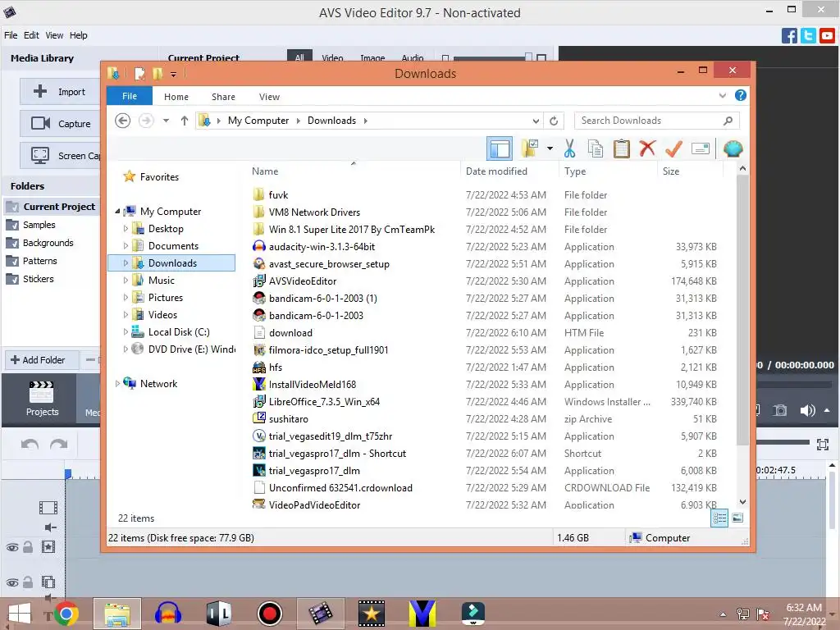Redo the action in AVS editor
This screenshot has width=840, height=630.
click(59, 444)
